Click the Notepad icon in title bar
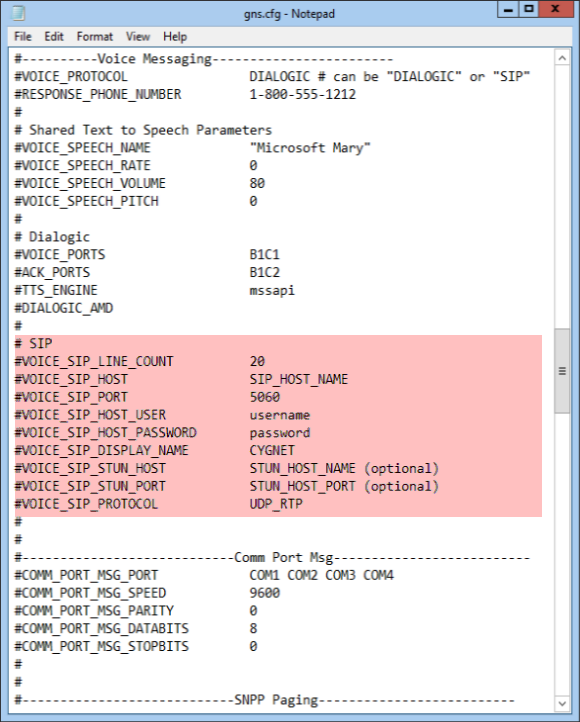 click(x=18, y=13)
